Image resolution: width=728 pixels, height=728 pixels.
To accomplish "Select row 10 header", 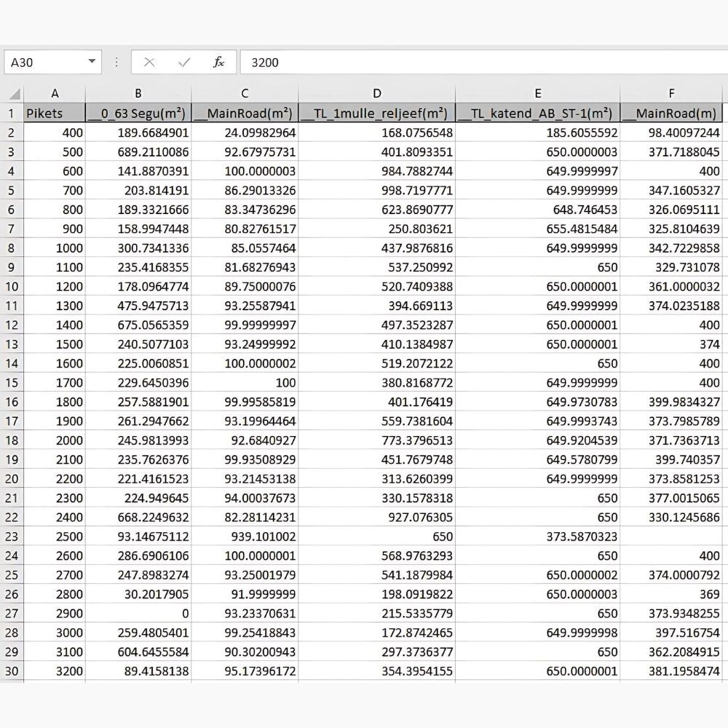I will coord(12,286).
